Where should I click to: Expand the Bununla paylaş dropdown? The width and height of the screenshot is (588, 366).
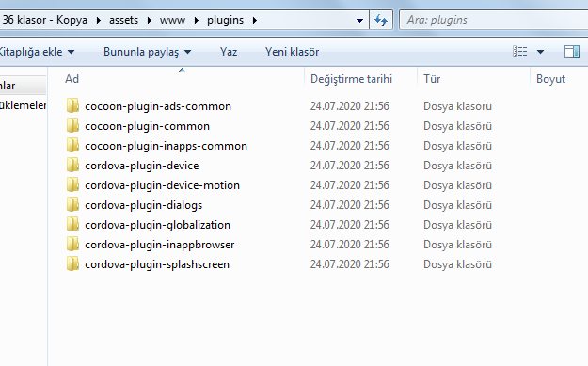tap(187, 52)
